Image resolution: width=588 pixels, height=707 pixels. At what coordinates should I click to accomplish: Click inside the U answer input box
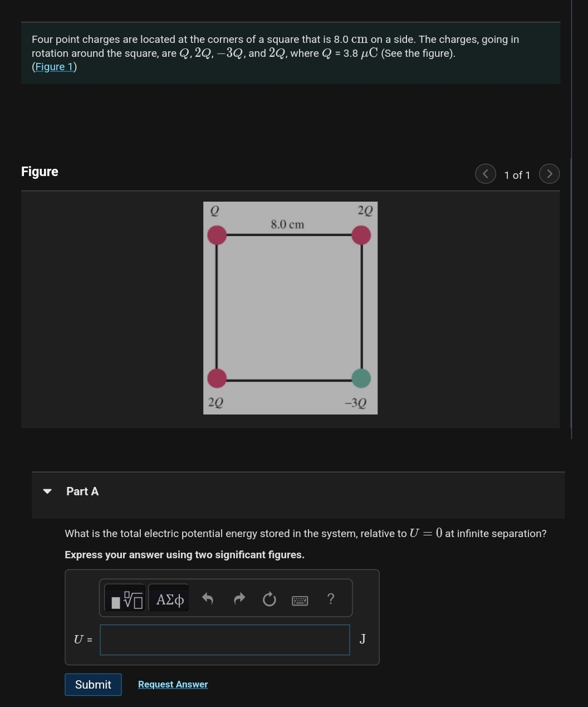coord(224,639)
